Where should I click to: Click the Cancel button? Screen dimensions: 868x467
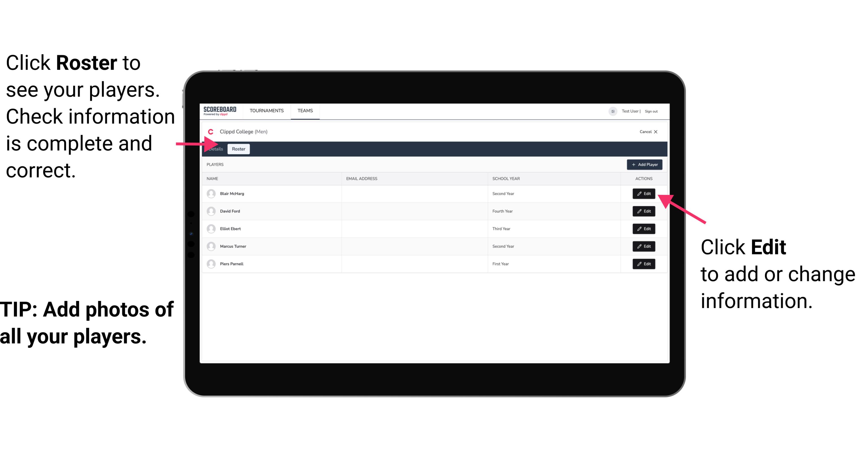pos(648,132)
